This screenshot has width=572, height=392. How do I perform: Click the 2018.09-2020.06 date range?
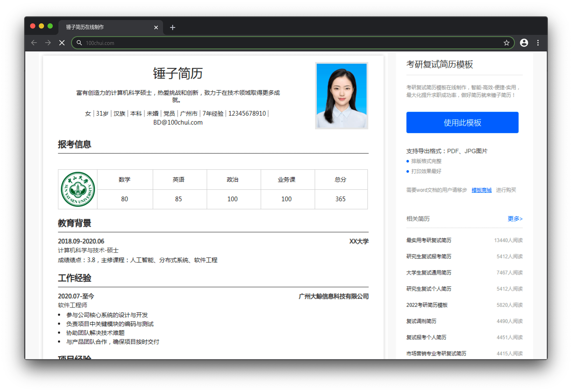pyautogui.click(x=81, y=241)
